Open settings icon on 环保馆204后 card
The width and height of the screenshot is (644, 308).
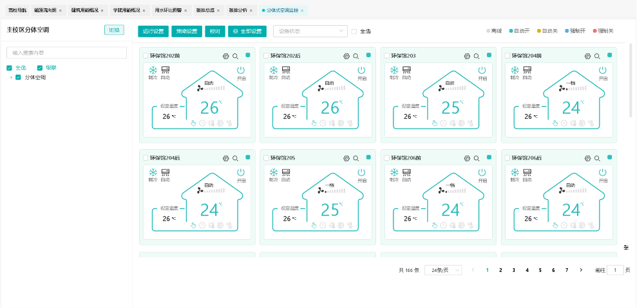(225, 158)
